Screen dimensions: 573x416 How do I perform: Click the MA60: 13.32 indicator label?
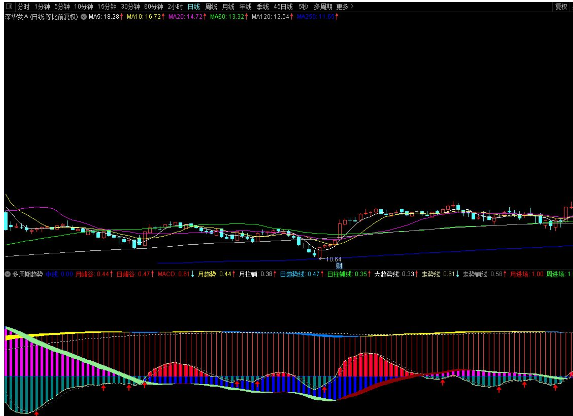pos(228,17)
